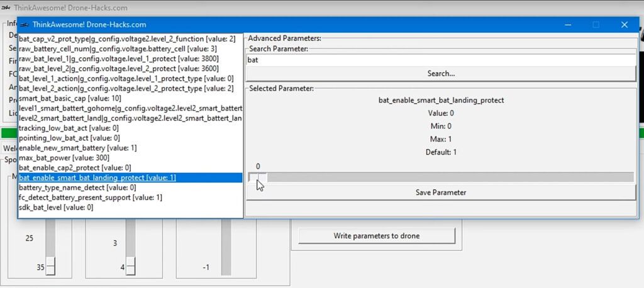Click Write parameters to drone button
This screenshot has height=288, width=644.
coord(377,236)
